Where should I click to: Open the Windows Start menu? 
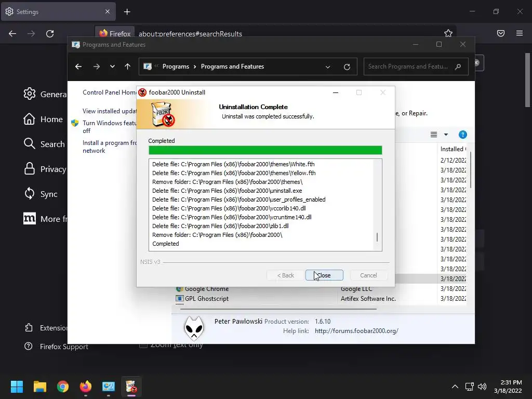17,387
